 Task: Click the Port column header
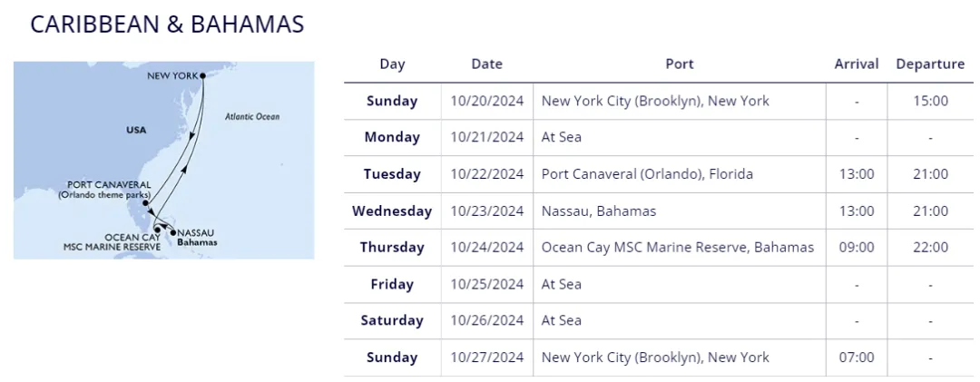(x=680, y=64)
